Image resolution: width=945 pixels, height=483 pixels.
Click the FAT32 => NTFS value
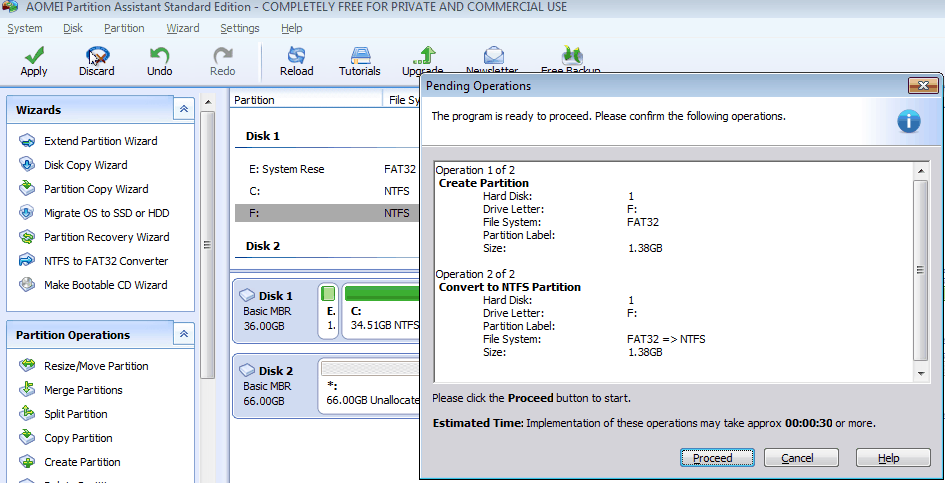click(x=666, y=339)
